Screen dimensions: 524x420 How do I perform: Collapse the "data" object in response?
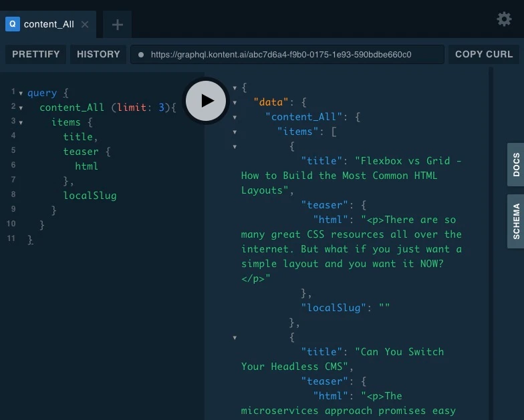coord(235,103)
